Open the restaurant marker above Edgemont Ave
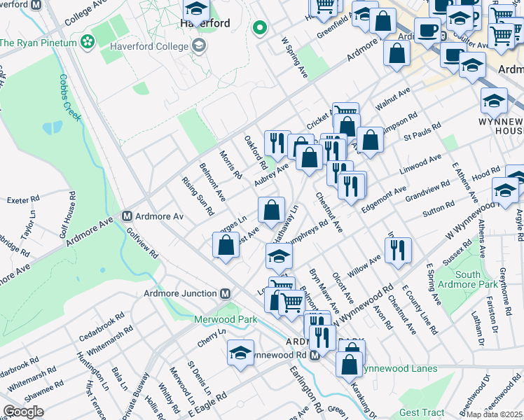 352,188
